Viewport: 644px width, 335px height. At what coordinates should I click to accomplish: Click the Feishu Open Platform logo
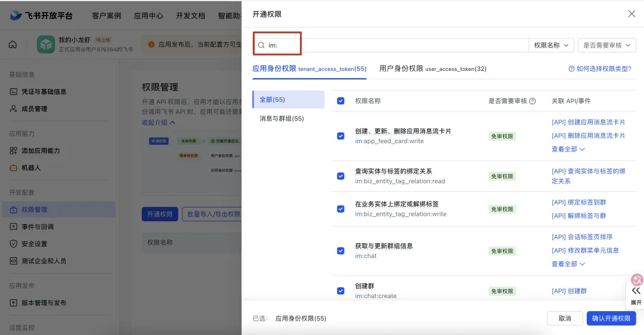(41, 15)
